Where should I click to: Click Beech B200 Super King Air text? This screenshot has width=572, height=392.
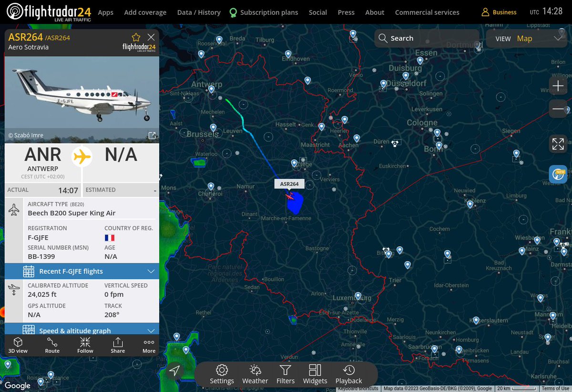point(71,213)
